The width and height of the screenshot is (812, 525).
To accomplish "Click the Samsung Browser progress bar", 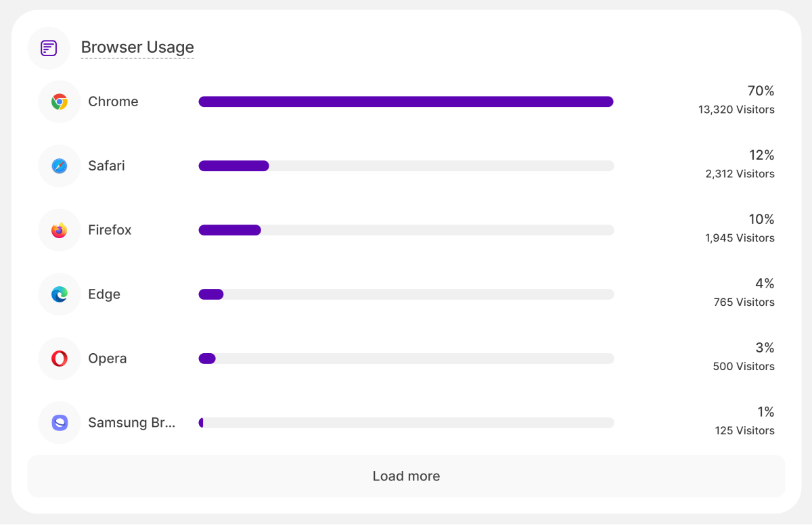I will tap(406, 423).
